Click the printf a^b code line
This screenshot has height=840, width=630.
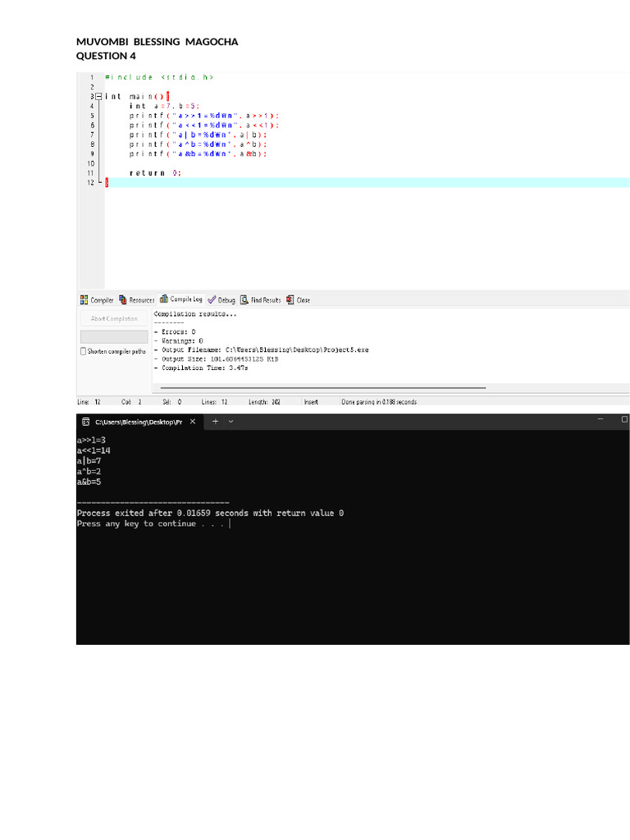pos(198,144)
